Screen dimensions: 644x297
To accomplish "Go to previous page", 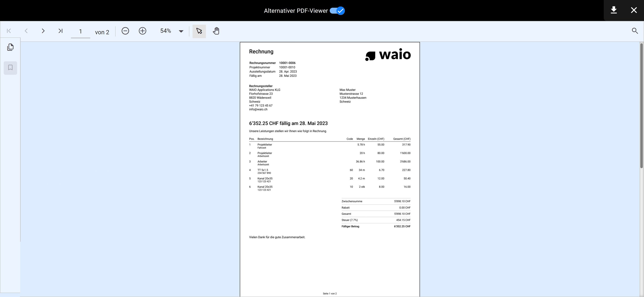I will tap(26, 31).
